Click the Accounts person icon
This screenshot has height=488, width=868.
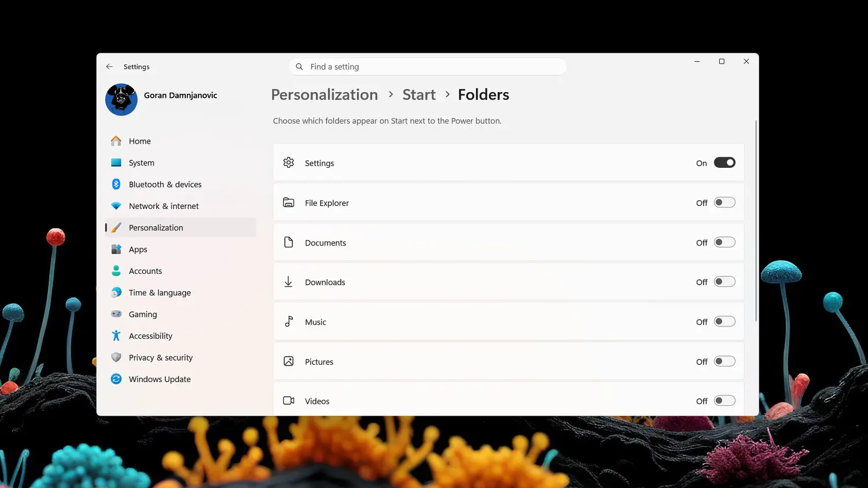[116, 271]
